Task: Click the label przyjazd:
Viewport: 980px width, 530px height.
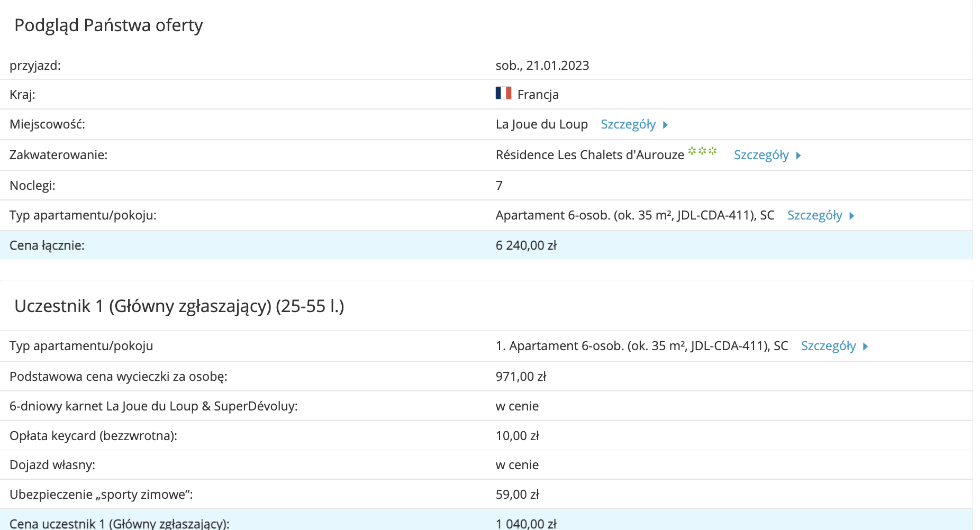Action: click(x=35, y=66)
